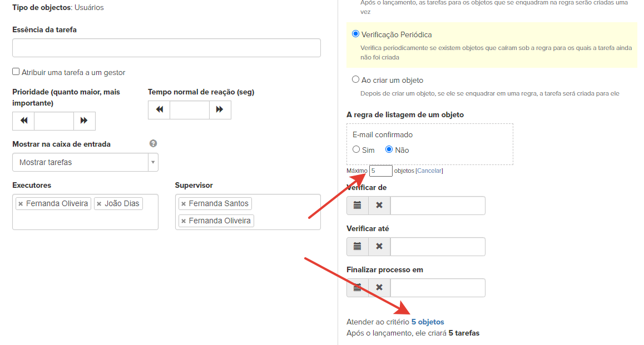
Task: Increase normal reaction time value
Action: [220, 110]
